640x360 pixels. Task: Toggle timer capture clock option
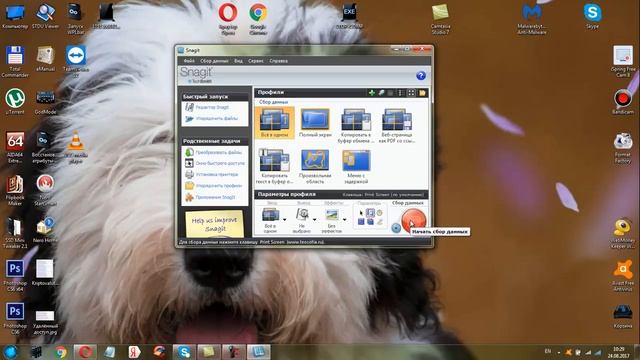coord(380,213)
